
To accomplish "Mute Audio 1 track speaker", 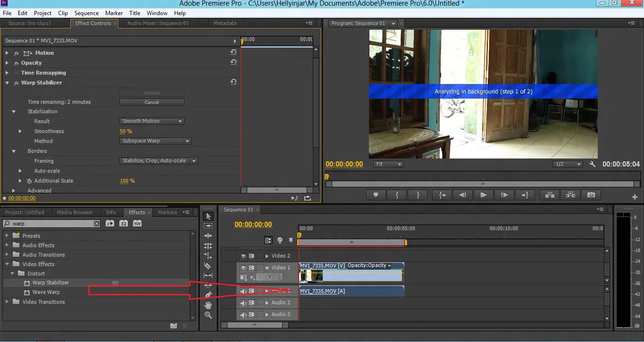I will [x=243, y=291].
